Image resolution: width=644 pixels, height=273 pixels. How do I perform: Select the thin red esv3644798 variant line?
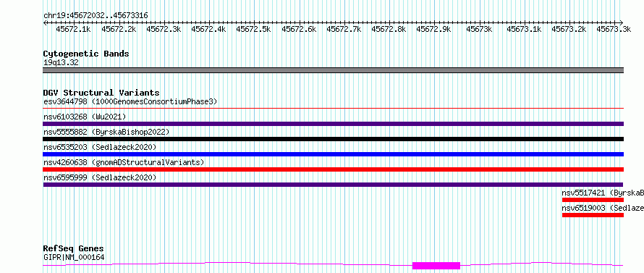pos(333,109)
